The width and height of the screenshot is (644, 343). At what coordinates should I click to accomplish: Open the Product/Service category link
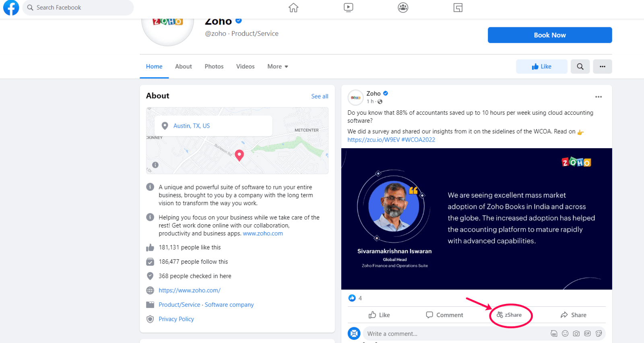(x=180, y=305)
